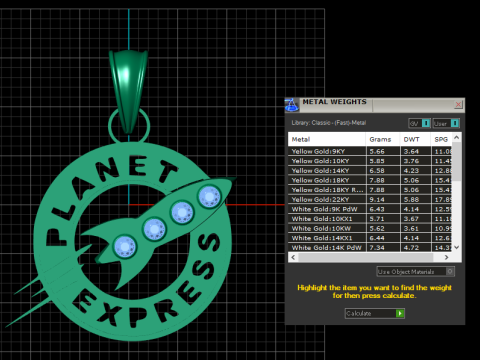Click the scroll right arrow of metal list
Image resolution: width=480 pixels, height=360 pixels.
coord(447,257)
